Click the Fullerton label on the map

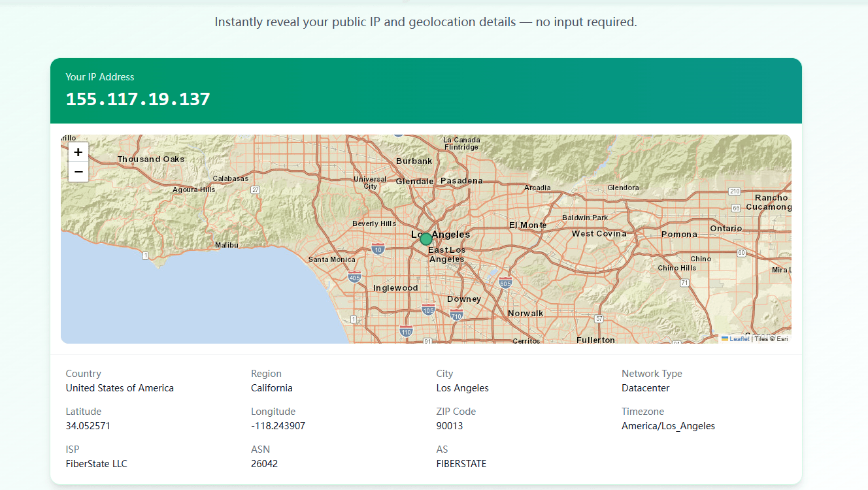595,340
